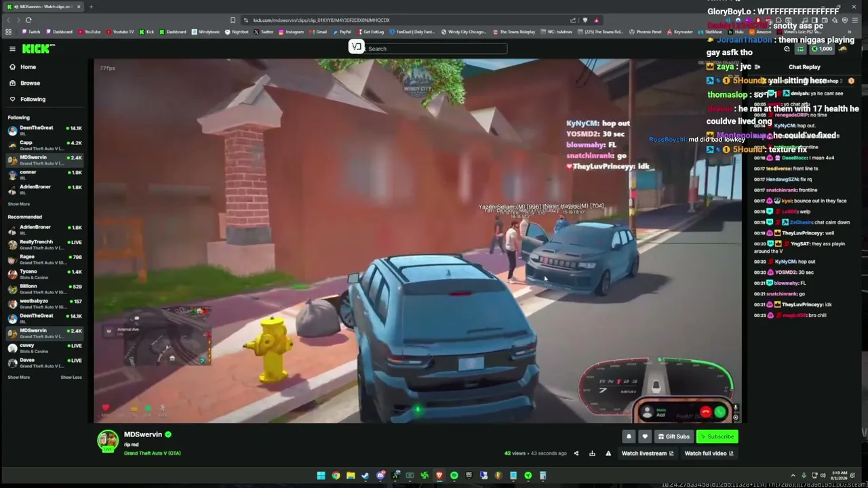
Task: Download the clip using the download icon
Action: click(x=592, y=453)
